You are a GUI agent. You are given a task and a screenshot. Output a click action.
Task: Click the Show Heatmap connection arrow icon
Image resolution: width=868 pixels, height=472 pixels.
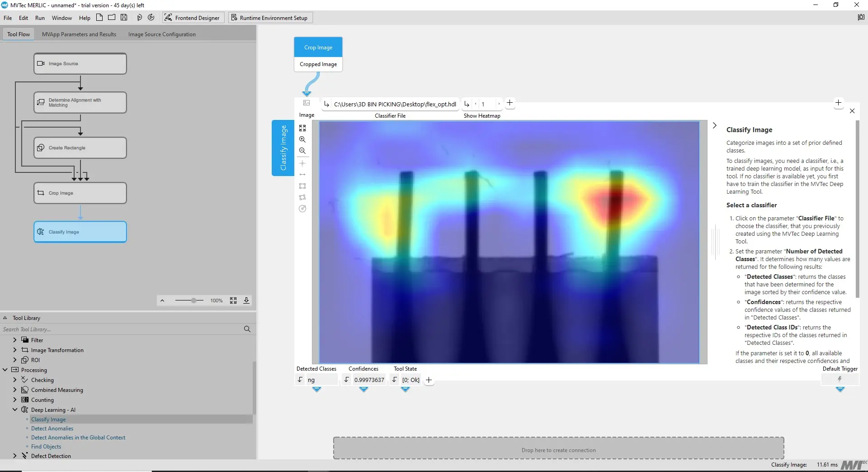[467, 104]
